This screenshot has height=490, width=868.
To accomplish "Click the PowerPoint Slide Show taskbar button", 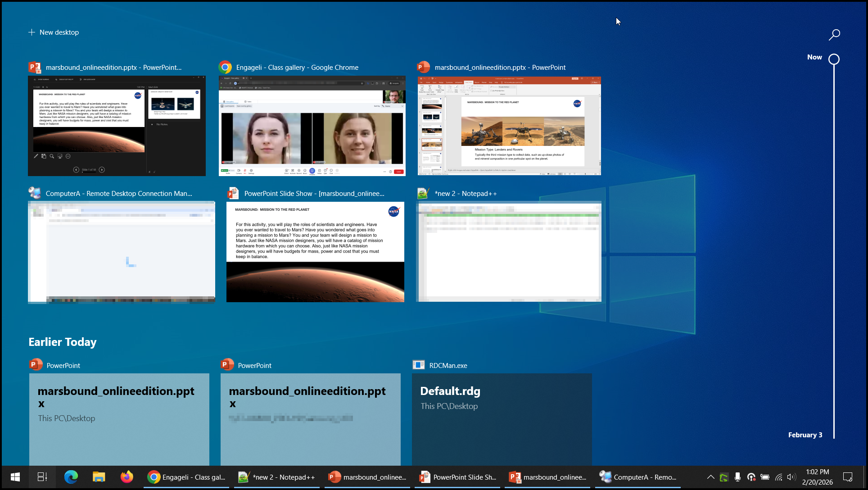I will click(x=458, y=477).
